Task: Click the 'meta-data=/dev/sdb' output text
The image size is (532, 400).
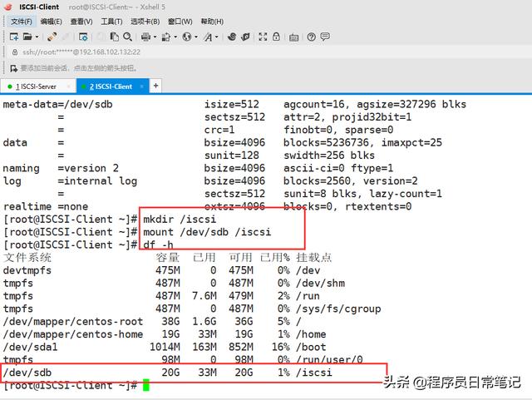Action: [57, 104]
